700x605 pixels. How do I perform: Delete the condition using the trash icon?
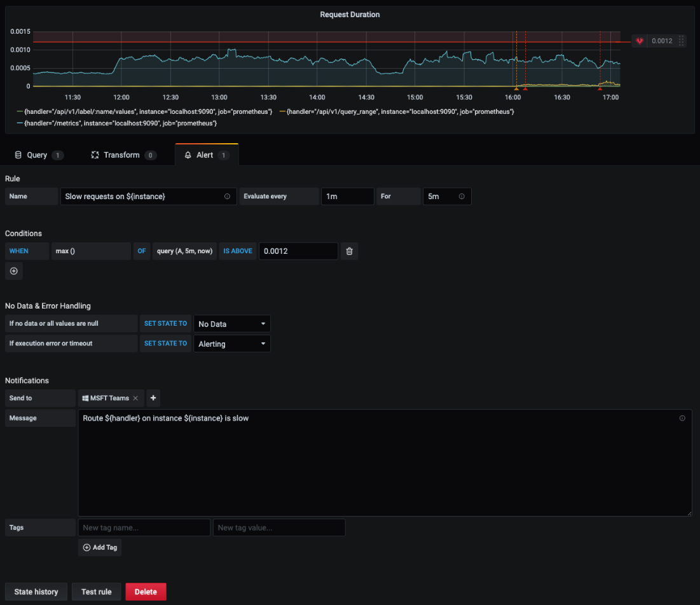point(349,251)
